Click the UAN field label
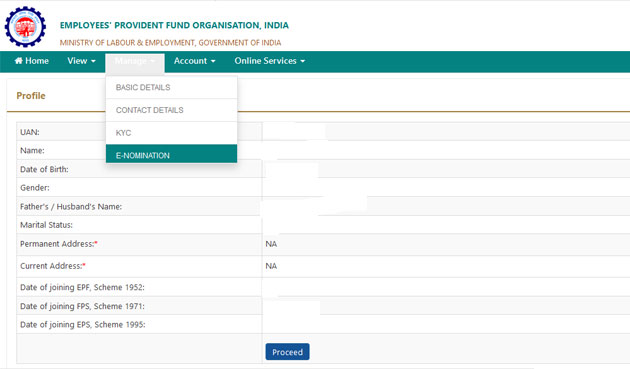Viewport: 630px width, 369px height. pos(30,132)
